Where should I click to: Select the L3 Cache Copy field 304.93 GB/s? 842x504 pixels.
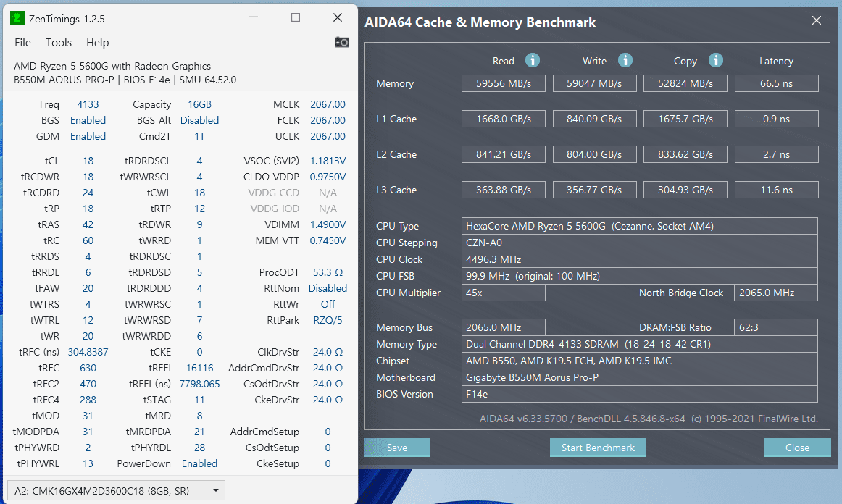point(685,190)
